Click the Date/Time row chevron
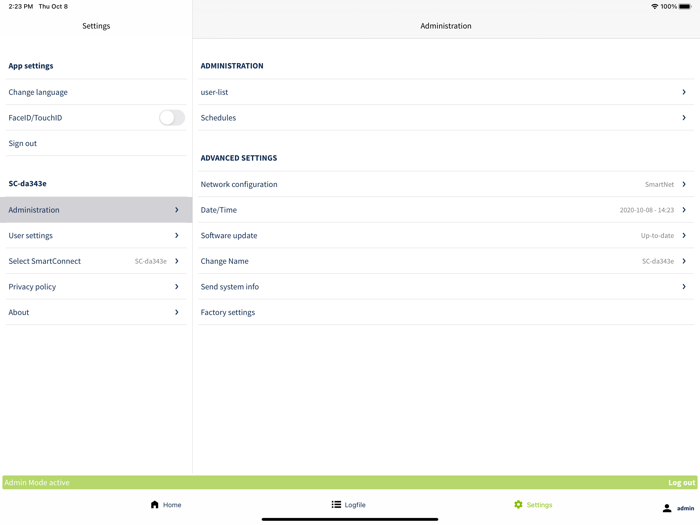Viewport: 700px width, 525px height. [684, 210]
